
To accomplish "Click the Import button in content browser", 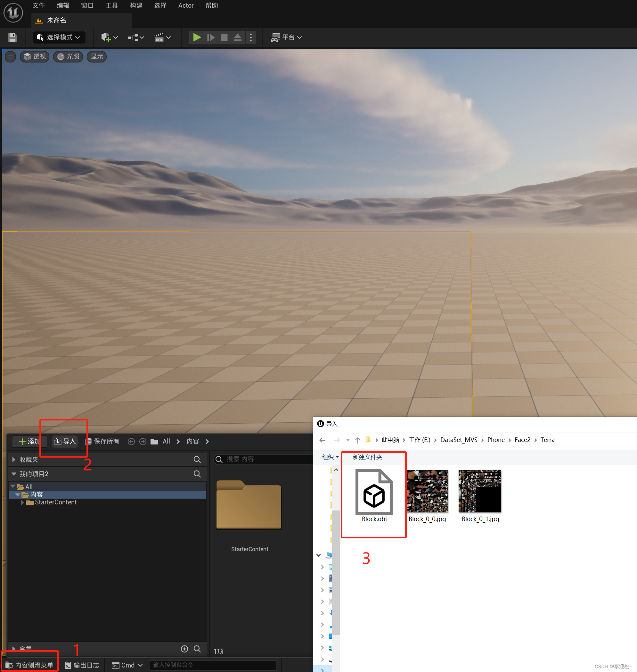I will tap(65, 441).
